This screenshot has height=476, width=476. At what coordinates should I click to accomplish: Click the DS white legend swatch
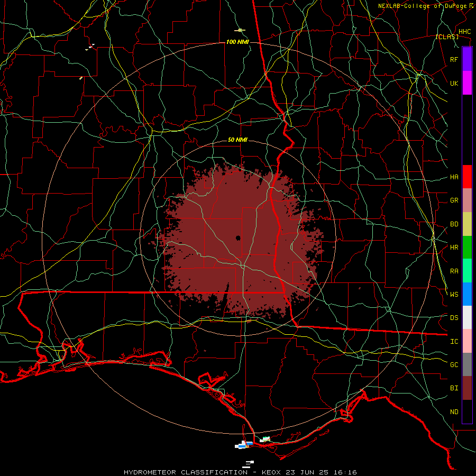(467, 317)
